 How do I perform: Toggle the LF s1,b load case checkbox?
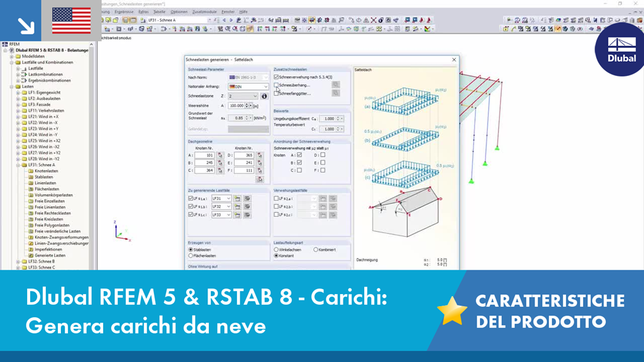point(191,207)
